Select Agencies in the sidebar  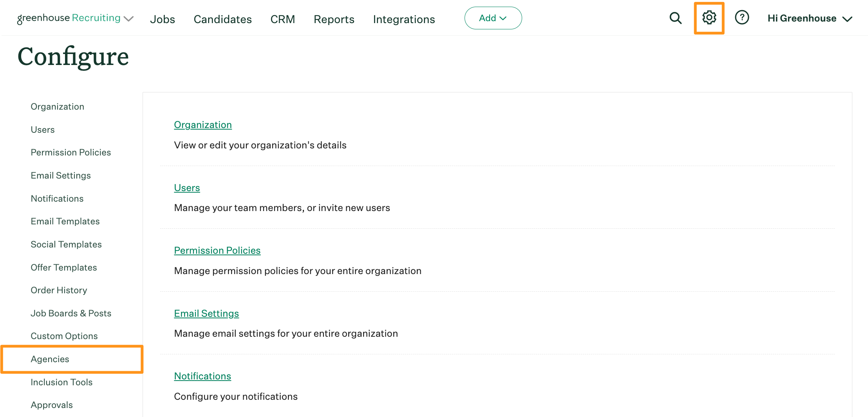pyautogui.click(x=50, y=359)
